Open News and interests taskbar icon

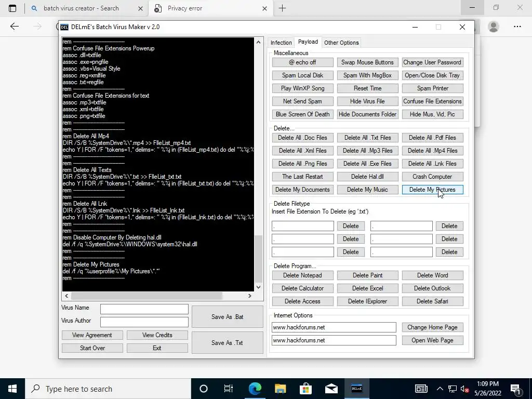[x=421, y=389]
